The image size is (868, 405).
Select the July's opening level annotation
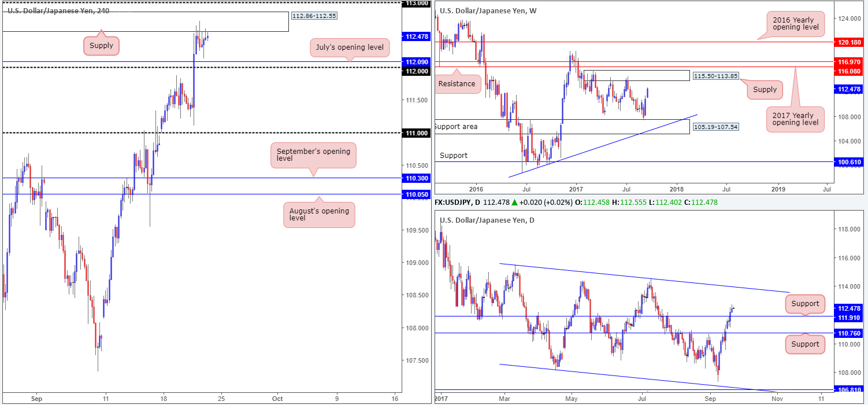pos(350,47)
